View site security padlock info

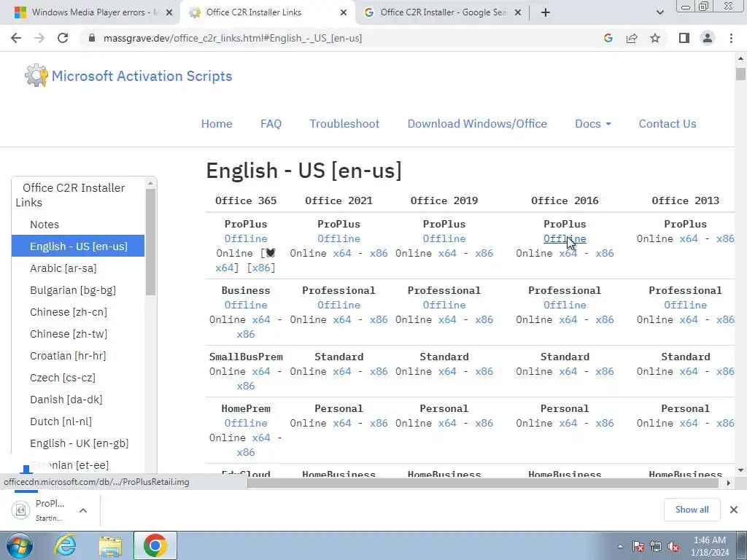93,38
